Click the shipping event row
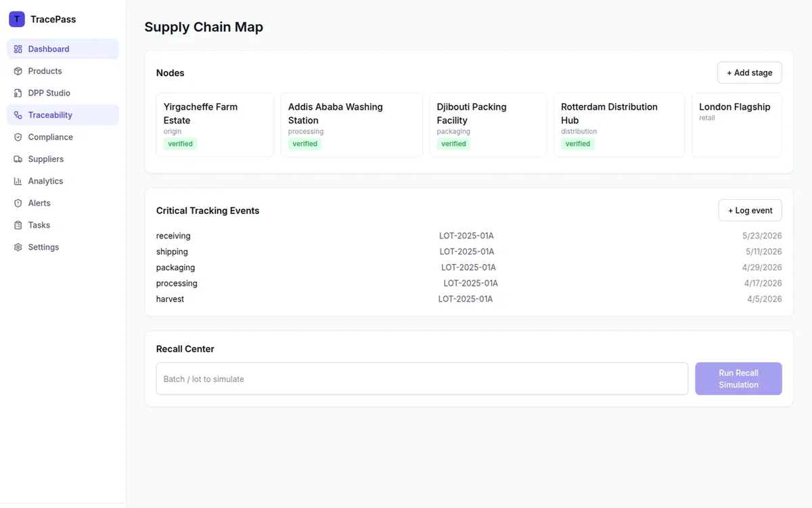This screenshot has width=812, height=508. click(469, 252)
